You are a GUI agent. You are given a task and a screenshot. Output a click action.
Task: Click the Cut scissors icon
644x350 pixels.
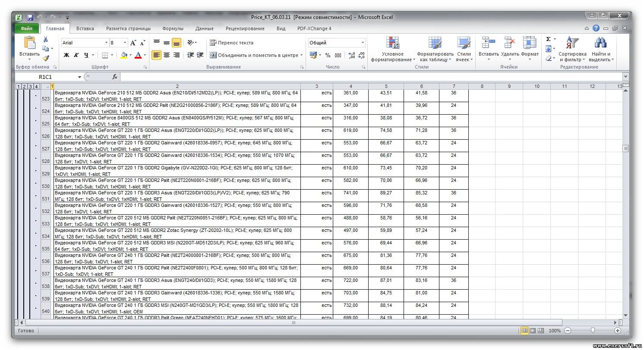(x=46, y=40)
